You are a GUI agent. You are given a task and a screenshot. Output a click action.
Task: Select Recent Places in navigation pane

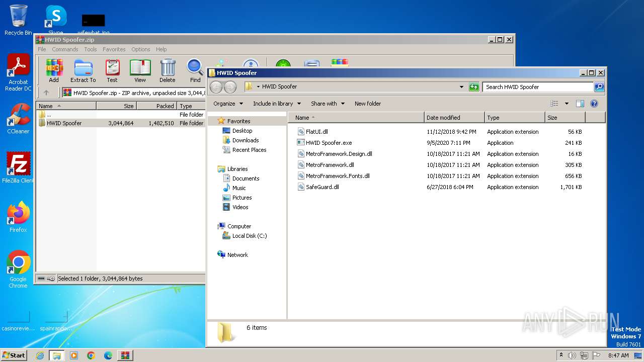coord(249,150)
